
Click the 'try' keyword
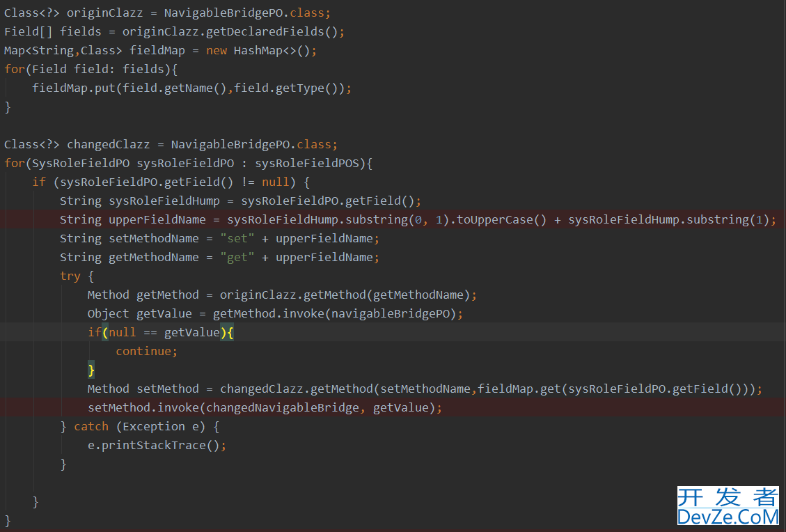coord(70,276)
